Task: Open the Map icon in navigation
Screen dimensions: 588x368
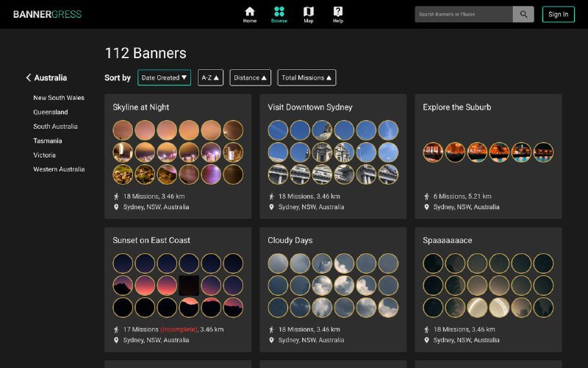Action: 308,12
